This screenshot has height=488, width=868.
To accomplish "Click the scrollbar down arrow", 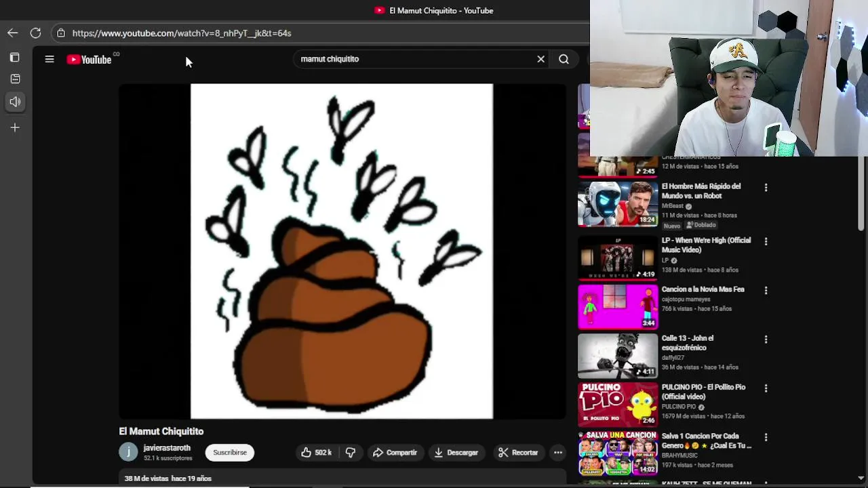I will pos(861,478).
